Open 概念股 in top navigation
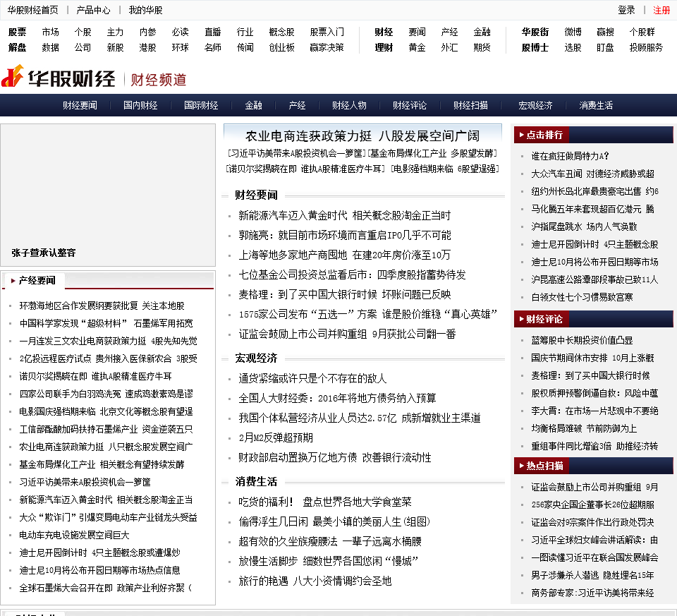The height and width of the screenshot is (616, 677). pyautogui.click(x=281, y=32)
